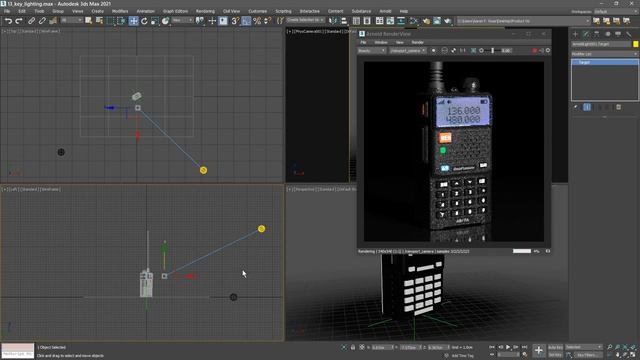Activate Select and Move tool

pos(133,21)
